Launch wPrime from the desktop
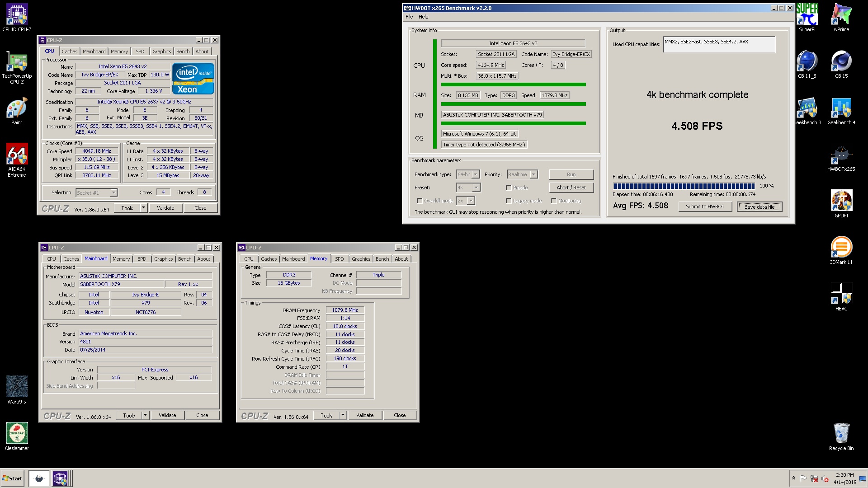Viewport: 868px width, 488px height. click(841, 18)
